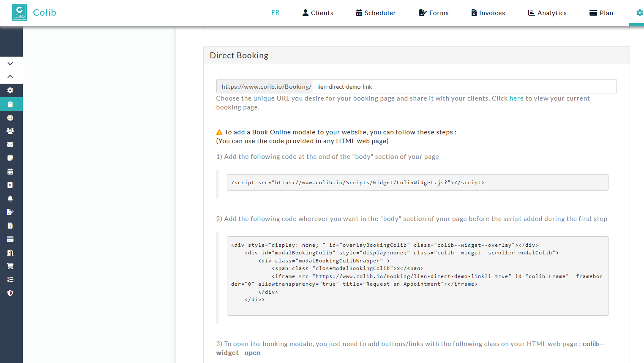Open the users group sidebar icon

click(x=10, y=131)
